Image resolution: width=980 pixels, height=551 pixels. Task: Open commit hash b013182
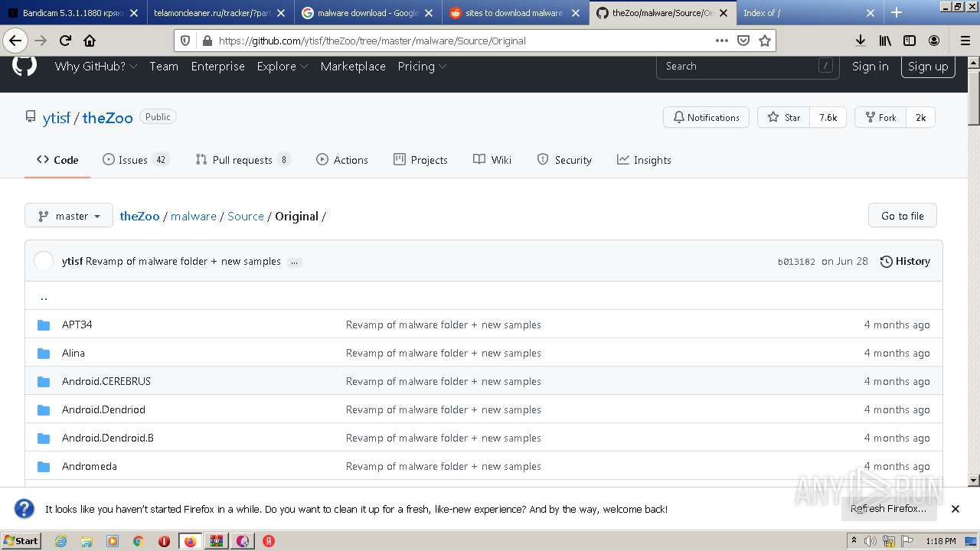click(796, 262)
